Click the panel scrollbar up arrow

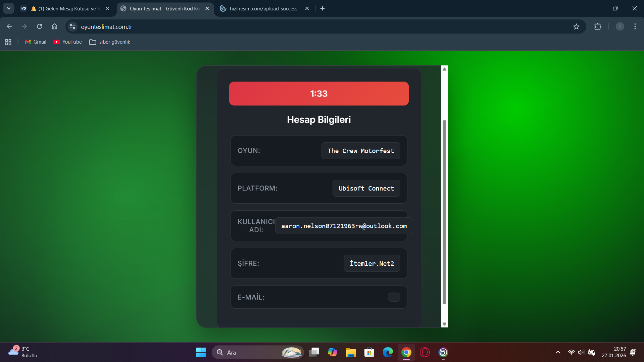click(x=444, y=69)
